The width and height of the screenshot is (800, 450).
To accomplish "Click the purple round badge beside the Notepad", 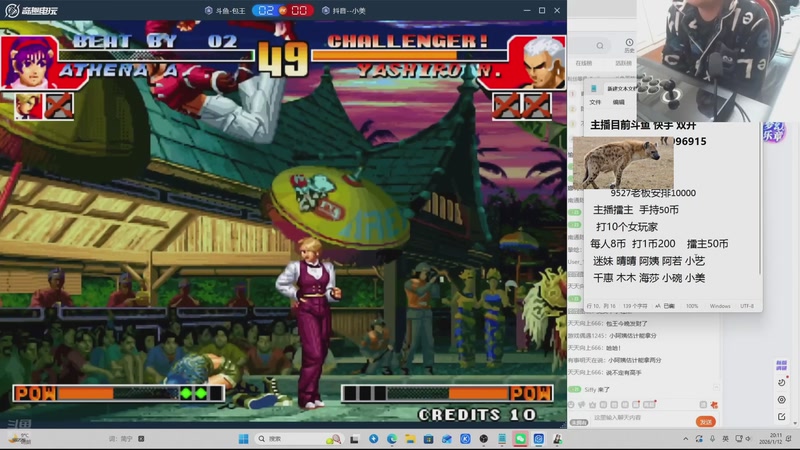I will (x=774, y=132).
